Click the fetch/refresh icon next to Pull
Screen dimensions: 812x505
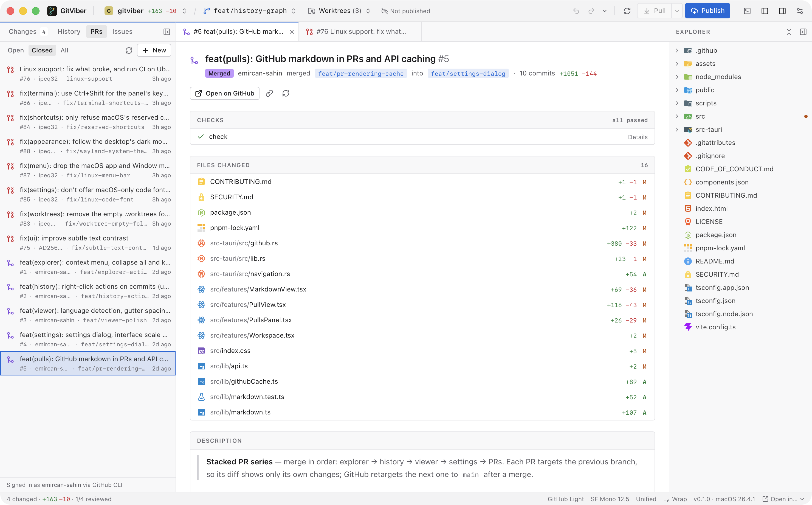[627, 11]
